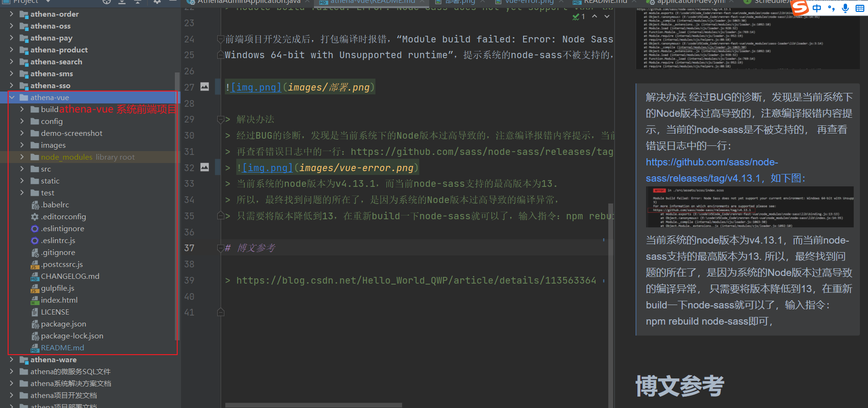Select the images folder in athena-vue
Viewport: 868px width, 408px height.
pyautogui.click(x=53, y=145)
